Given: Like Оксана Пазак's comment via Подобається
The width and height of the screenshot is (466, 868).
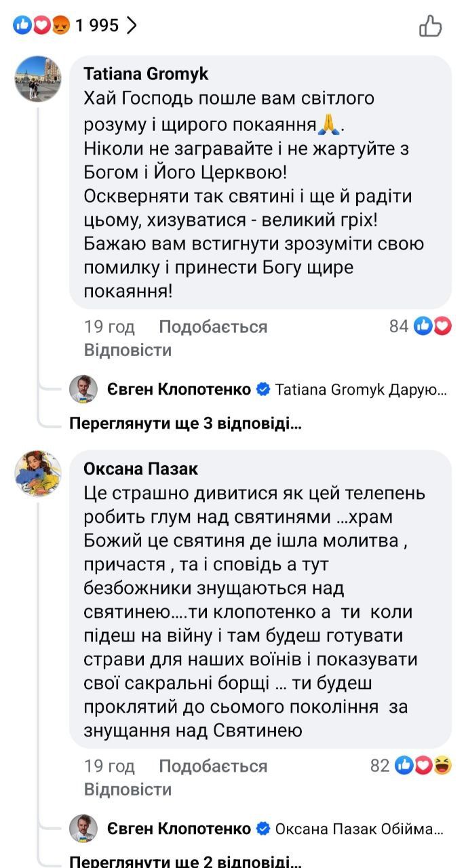Looking at the screenshot, I should click(x=213, y=766).
